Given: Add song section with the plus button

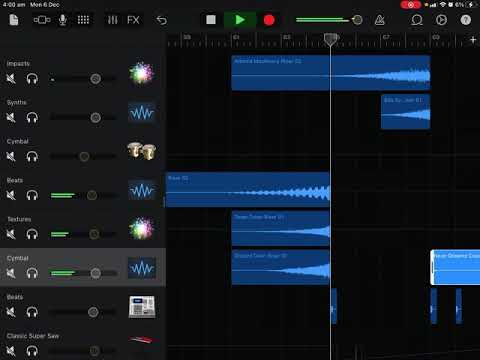Looking at the screenshot, I should coord(473,40).
